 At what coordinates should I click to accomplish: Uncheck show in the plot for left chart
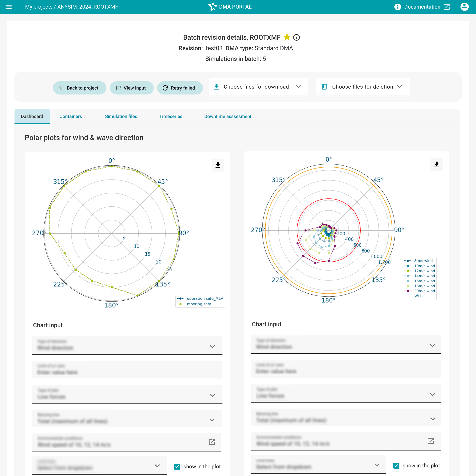click(x=177, y=467)
